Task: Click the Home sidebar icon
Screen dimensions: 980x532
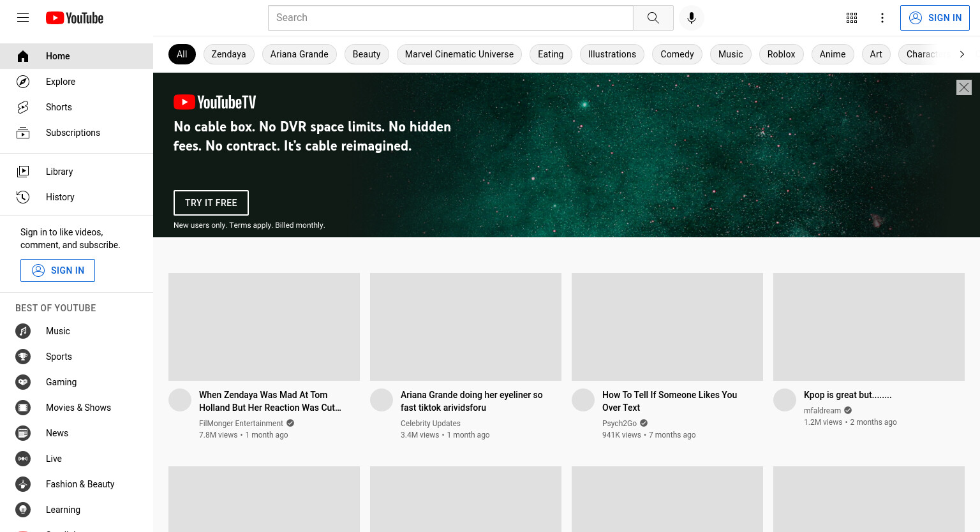Action: click(23, 56)
